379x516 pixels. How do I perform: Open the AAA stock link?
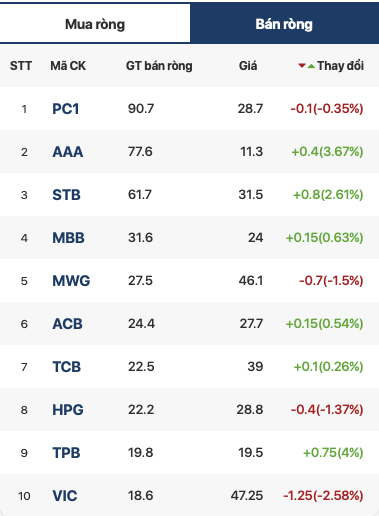point(68,152)
